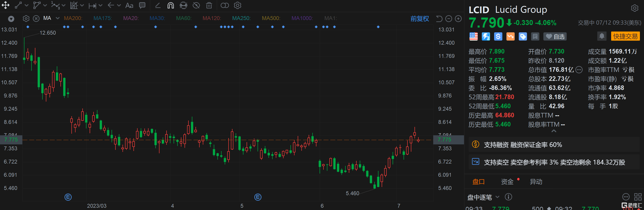Screen dimensions: 644x210
Task: Click the MA250 legend label
Action: 241,18
